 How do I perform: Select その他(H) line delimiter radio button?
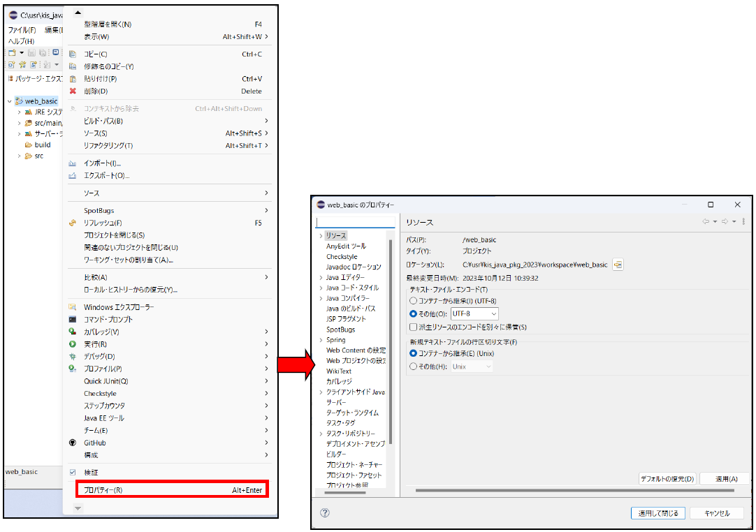pos(413,367)
